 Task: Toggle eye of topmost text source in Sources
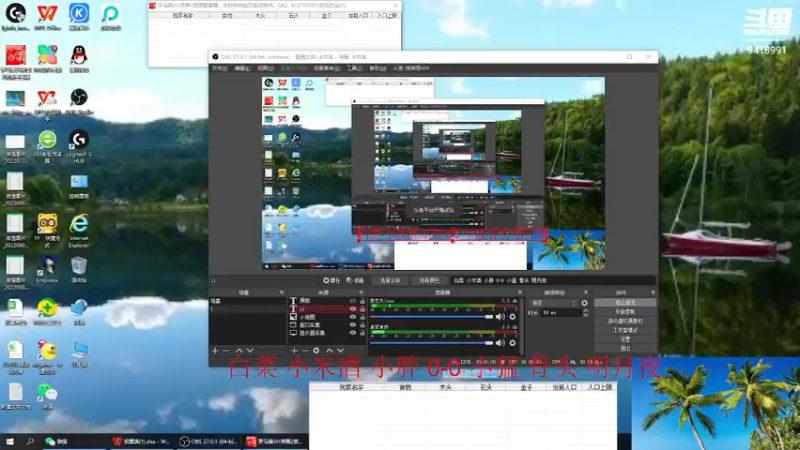353,301
